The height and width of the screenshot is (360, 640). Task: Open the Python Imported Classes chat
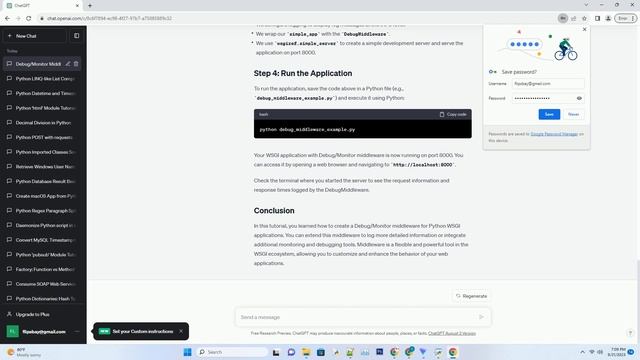pos(42,152)
